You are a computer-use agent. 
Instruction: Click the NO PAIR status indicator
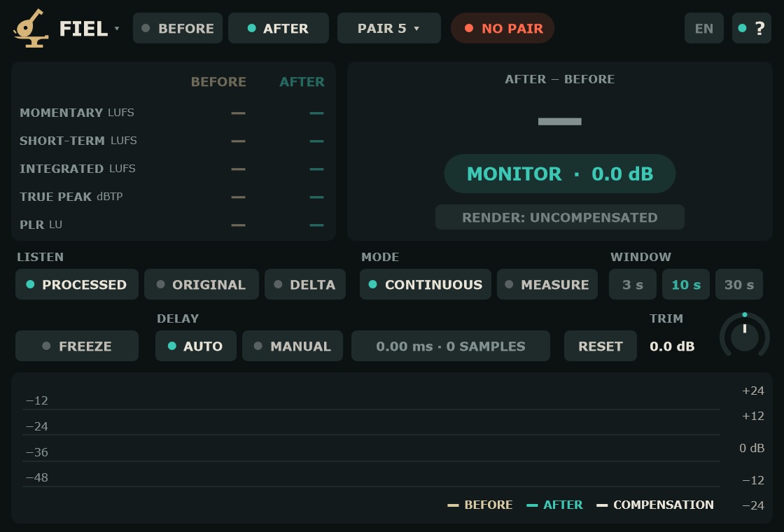pyautogui.click(x=503, y=28)
